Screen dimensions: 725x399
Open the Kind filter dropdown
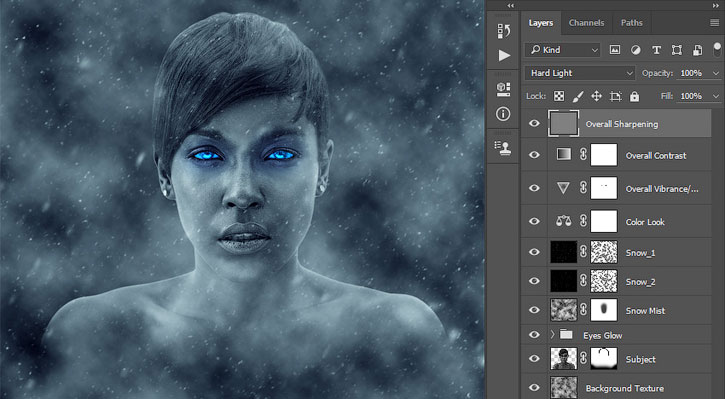click(x=563, y=50)
